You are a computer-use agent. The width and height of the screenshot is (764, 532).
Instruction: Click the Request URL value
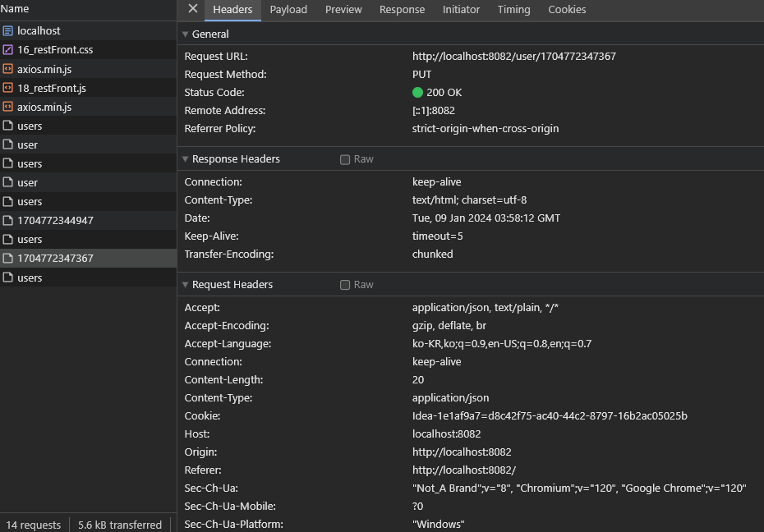(x=514, y=57)
